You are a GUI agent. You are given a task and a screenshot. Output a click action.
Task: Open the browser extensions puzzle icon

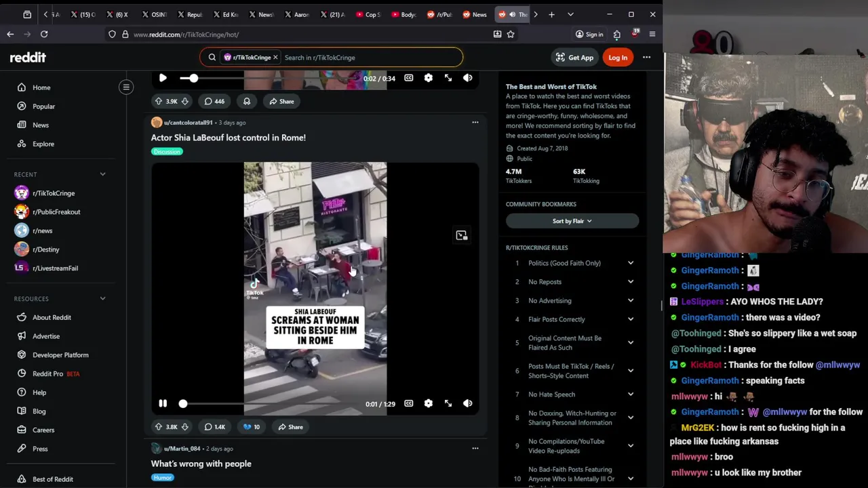[616, 34]
